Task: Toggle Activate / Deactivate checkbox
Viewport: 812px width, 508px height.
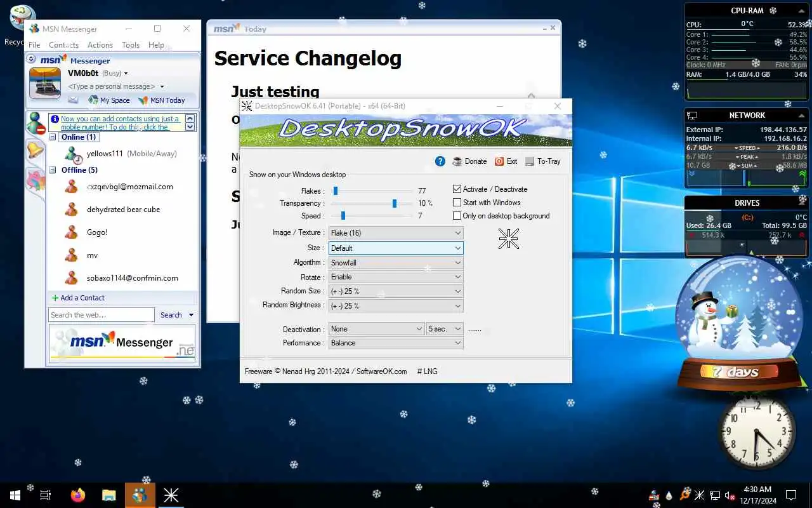Action: click(457, 189)
